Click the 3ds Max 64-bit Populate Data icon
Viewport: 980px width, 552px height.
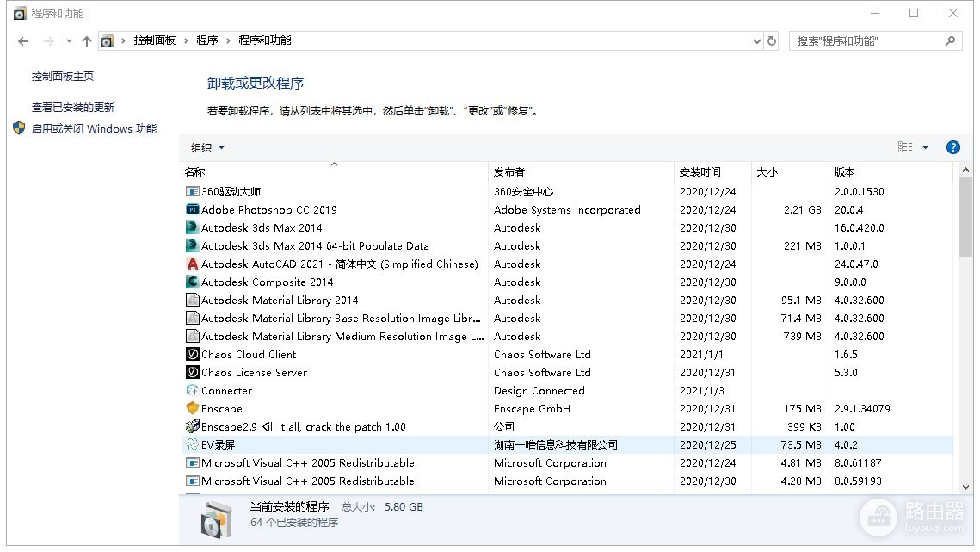pyautogui.click(x=193, y=246)
